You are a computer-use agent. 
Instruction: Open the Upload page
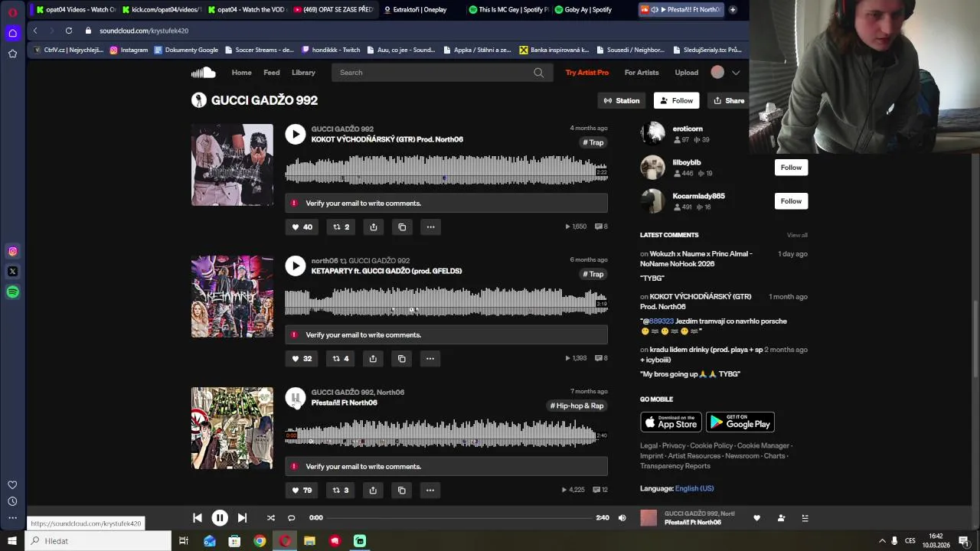coord(686,73)
